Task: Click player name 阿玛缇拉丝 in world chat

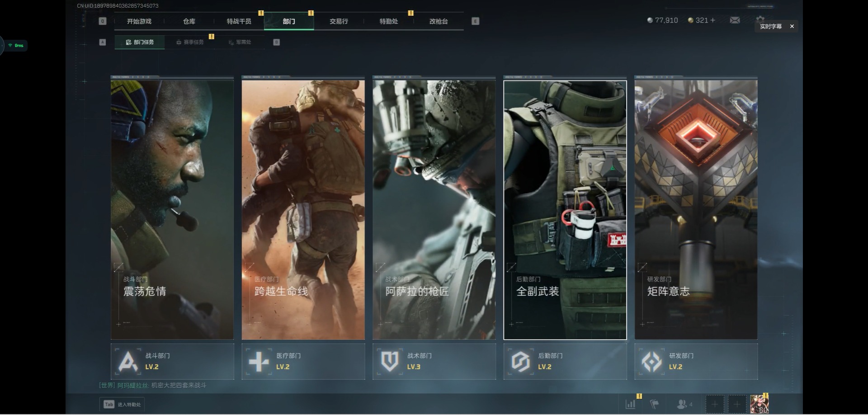Action: [132, 385]
